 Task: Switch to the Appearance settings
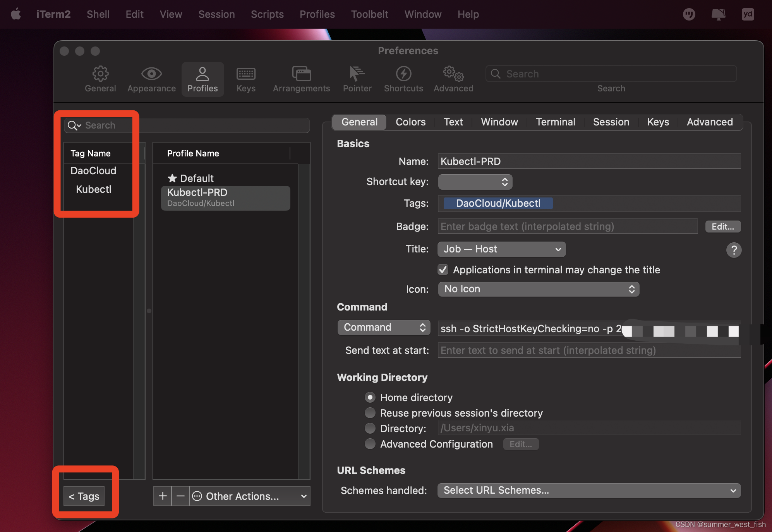pyautogui.click(x=151, y=79)
